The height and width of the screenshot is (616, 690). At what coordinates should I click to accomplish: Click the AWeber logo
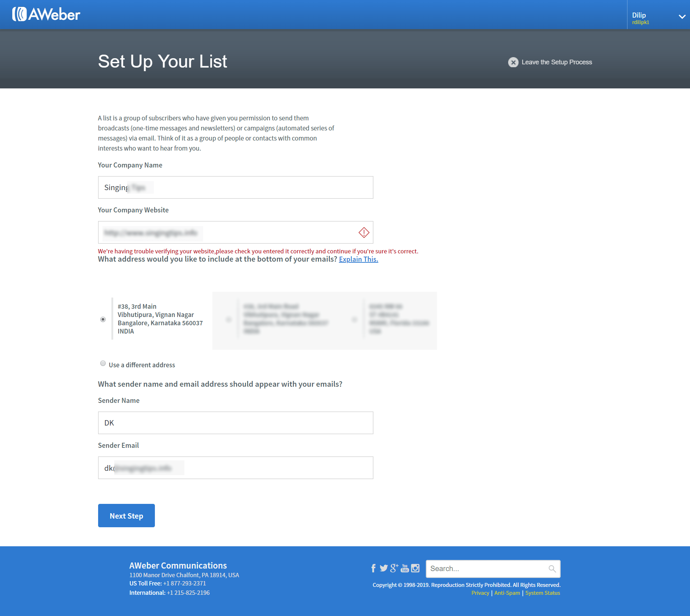coord(46,14)
